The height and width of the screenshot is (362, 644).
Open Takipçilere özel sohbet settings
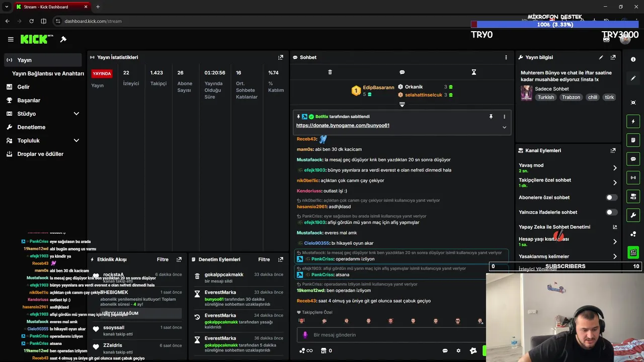(x=568, y=183)
